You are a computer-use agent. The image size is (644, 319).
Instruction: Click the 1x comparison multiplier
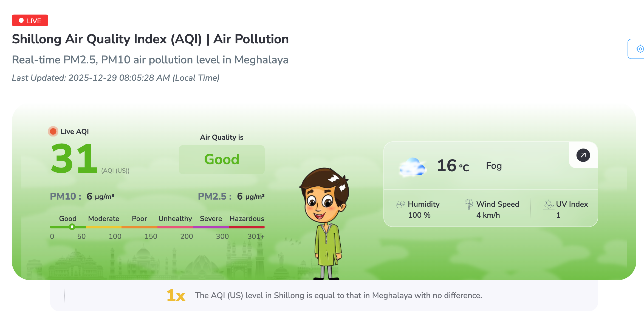click(176, 296)
